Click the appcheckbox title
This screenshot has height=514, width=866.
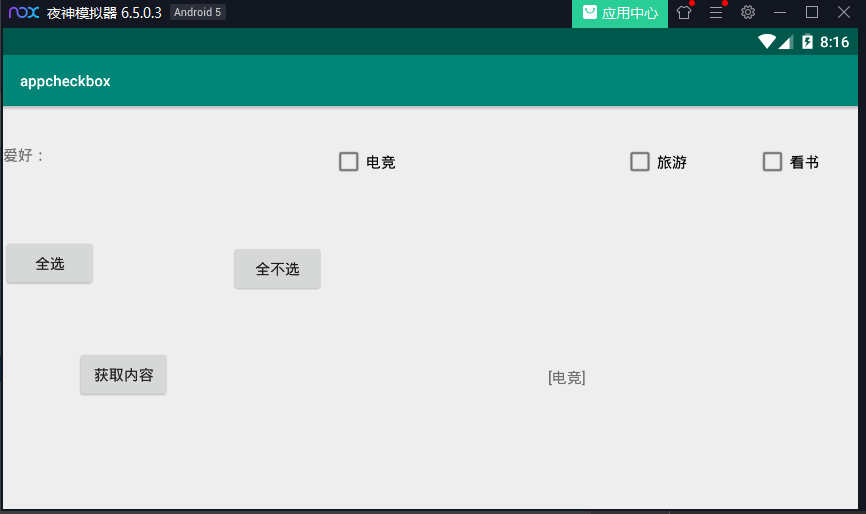click(65, 81)
